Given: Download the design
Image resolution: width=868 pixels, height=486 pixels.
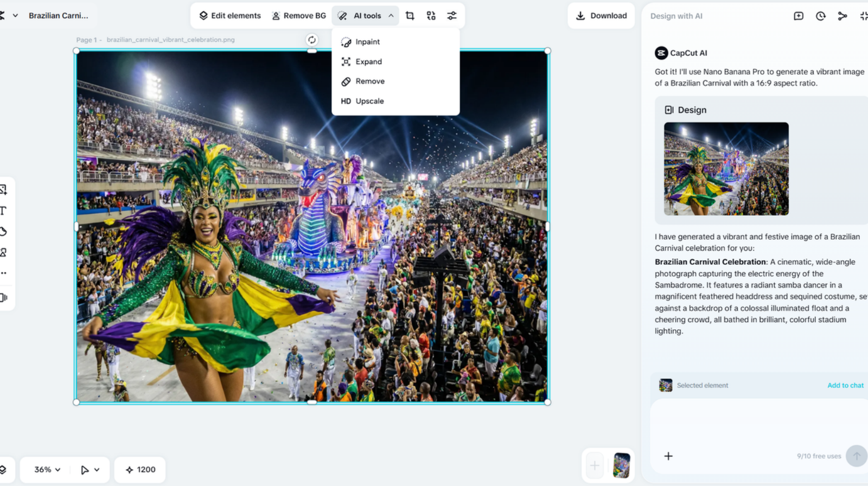Looking at the screenshot, I should tap(601, 16).
